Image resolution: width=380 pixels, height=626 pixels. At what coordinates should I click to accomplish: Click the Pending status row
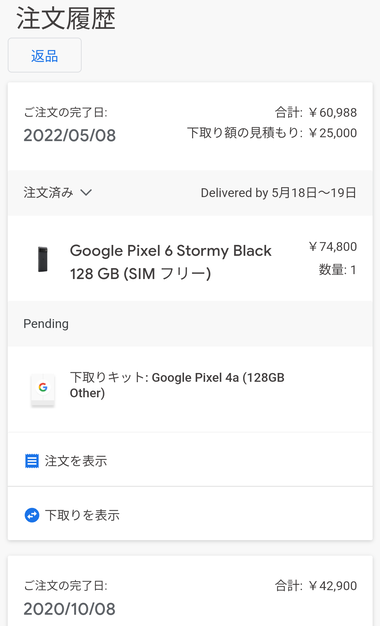click(x=190, y=324)
